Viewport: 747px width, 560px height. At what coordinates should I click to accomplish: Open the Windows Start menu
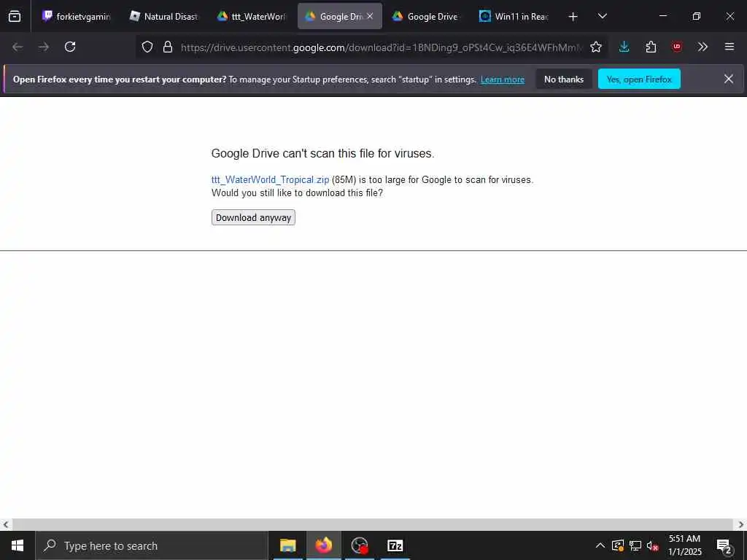point(18,545)
